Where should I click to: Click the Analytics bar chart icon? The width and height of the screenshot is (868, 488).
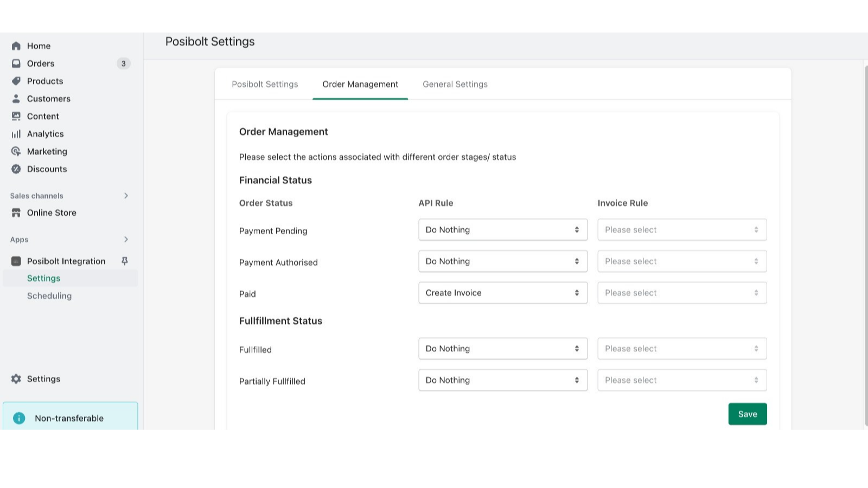point(16,134)
